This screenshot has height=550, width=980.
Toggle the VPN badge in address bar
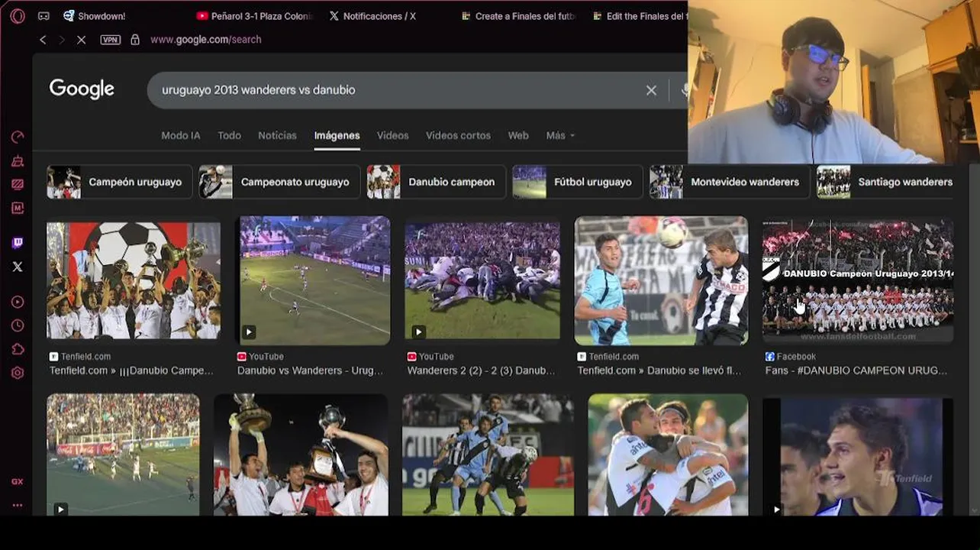coord(111,40)
